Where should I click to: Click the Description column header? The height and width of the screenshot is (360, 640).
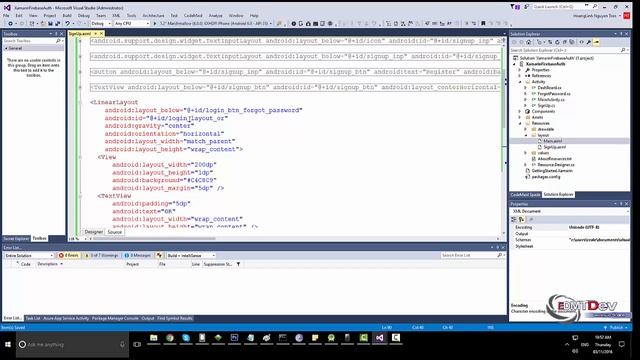pos(48,264)
